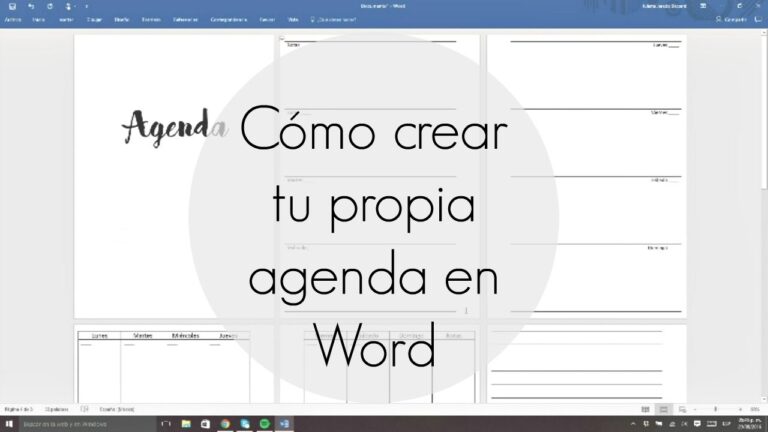This screenshot has height=432, width=768.
Task: Undo the last action
Action: coord(31,6)
